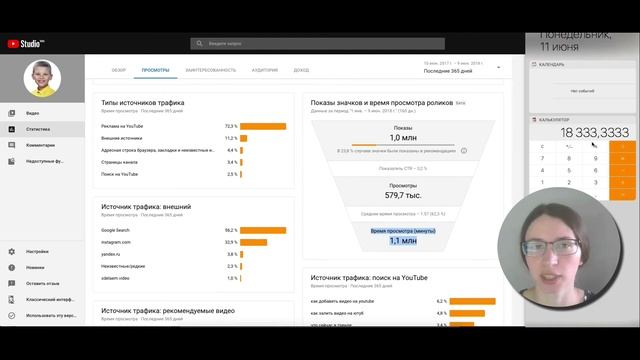The width and height of the screenshot is (640, 360).
Task: Click calculator digit 1
Action: 542,182
